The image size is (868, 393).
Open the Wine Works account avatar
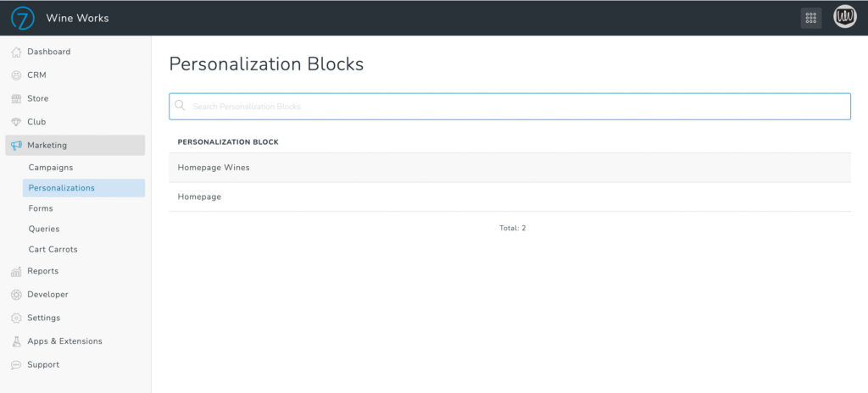coord(845,17)
